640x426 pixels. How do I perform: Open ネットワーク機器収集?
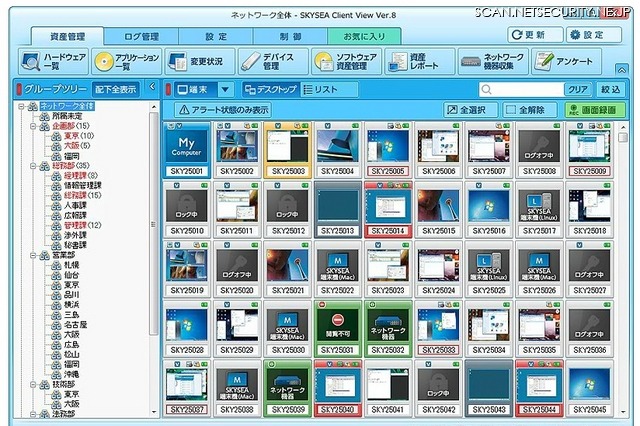pos(493,62)
